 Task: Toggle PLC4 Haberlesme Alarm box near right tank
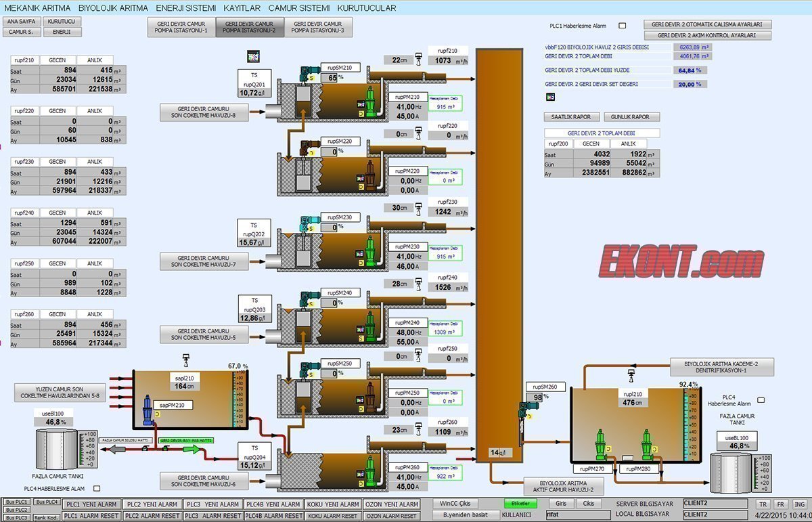tap(761, 400)
